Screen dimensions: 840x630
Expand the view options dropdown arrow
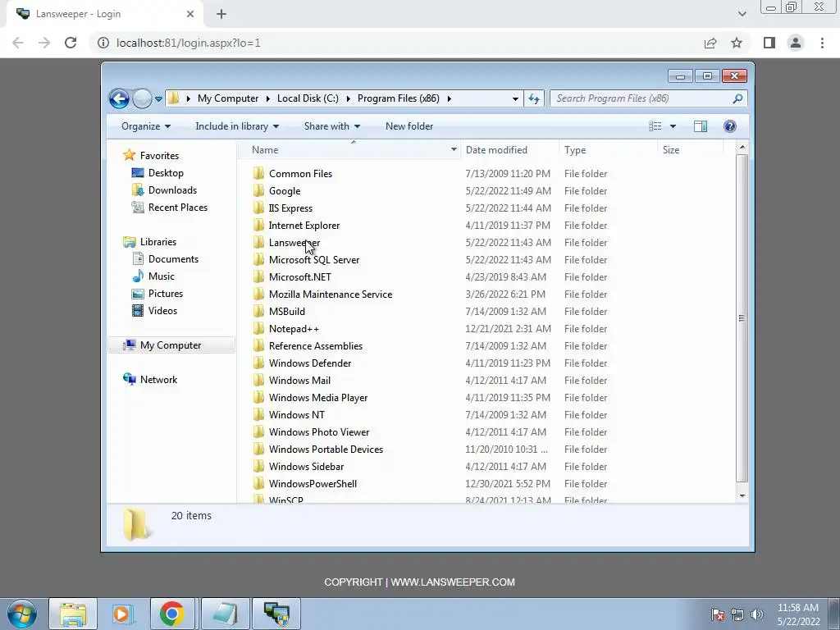(x=673, y=126)
